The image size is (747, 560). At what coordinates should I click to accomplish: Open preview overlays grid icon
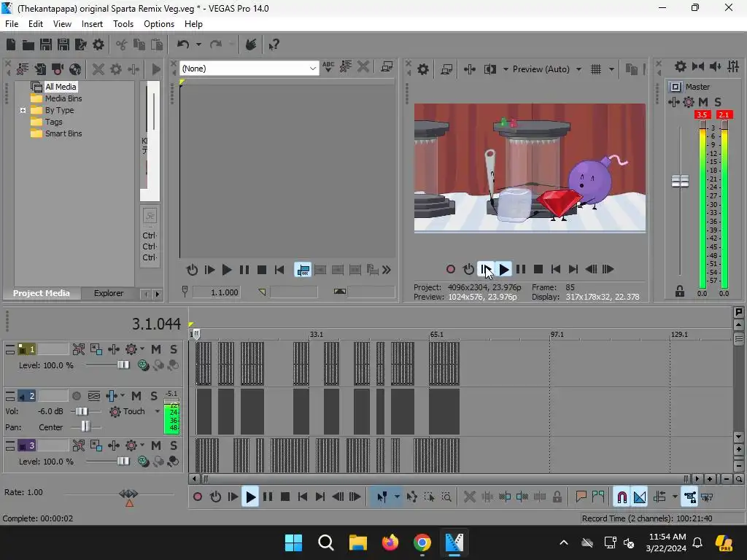(x=596, y=69)
